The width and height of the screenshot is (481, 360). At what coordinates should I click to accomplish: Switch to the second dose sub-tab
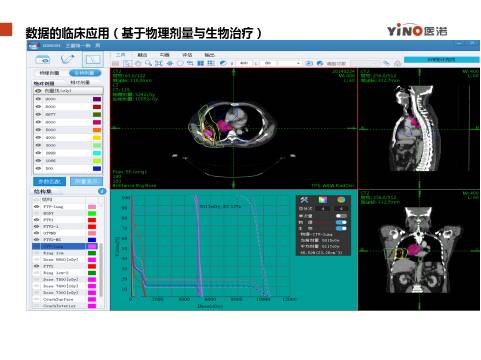80,82
